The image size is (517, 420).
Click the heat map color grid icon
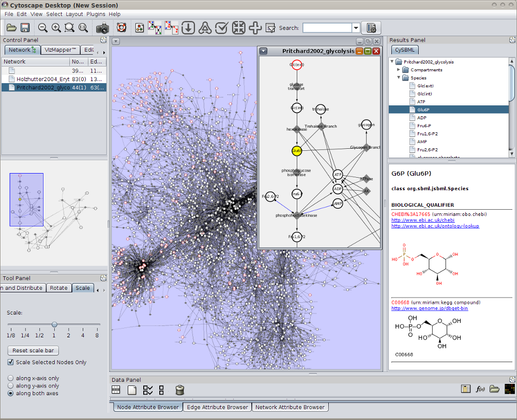tap(510, 388)
